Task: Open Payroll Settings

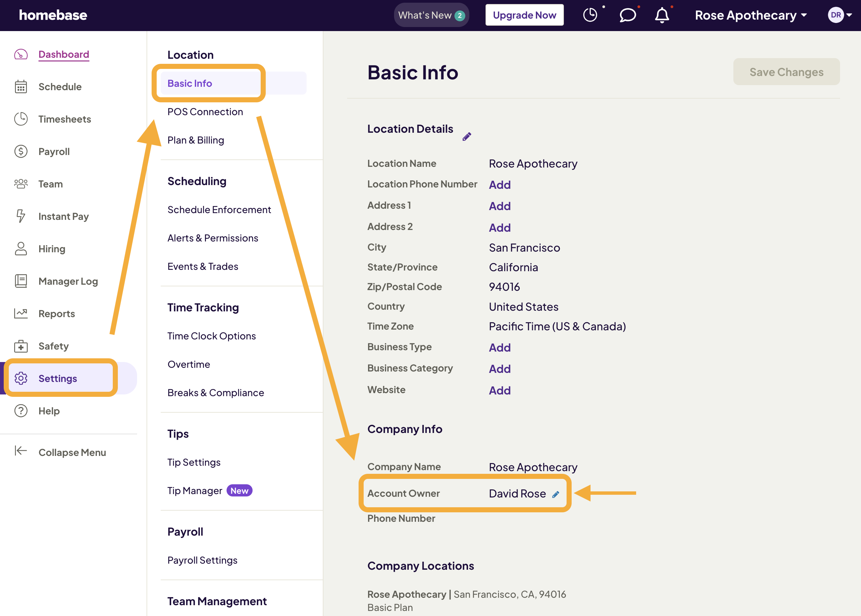Action: 202,560
